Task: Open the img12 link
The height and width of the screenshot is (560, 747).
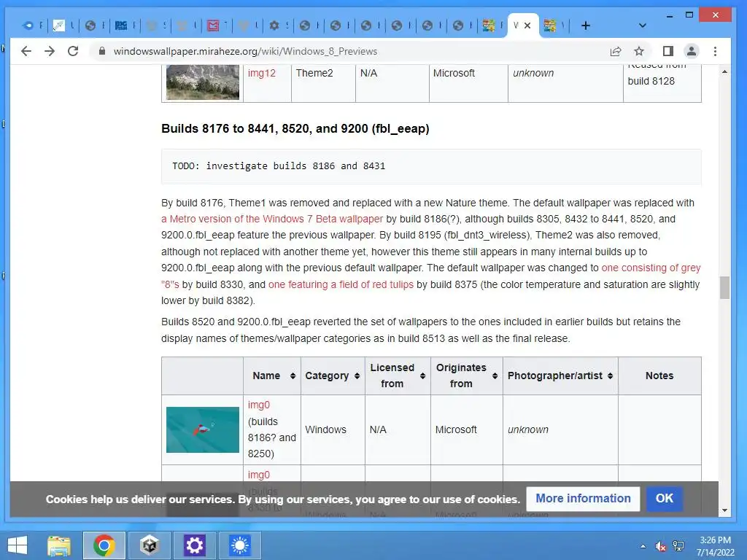Action: point(262,74)
